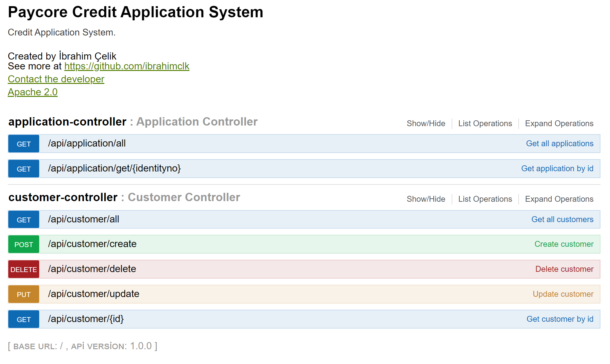Click the POST badge on /api/customer/create
610x364 pixels.
click(x=23, y=244)
